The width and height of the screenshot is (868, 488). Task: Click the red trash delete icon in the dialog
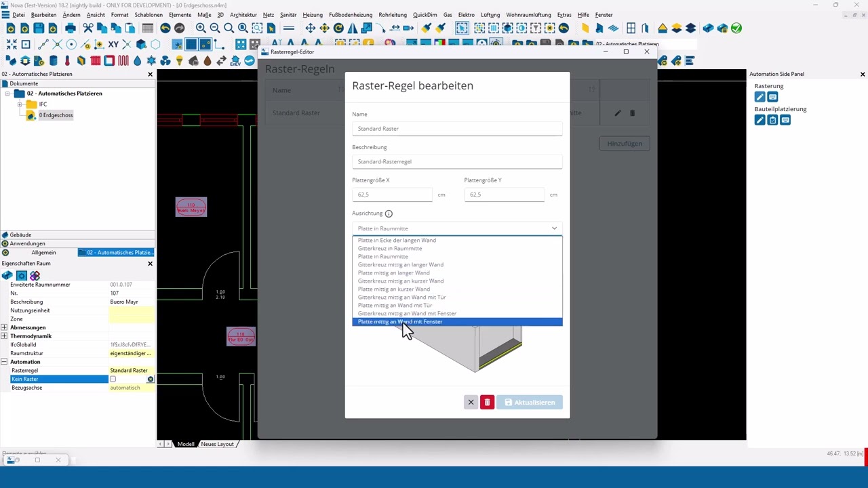487,403
